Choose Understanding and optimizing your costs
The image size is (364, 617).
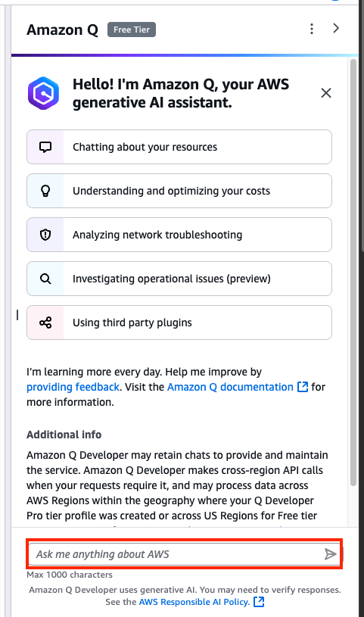pos(179,191)
